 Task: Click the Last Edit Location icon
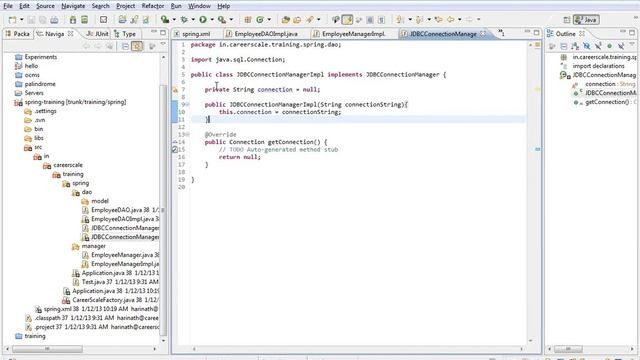pos(438,20)
